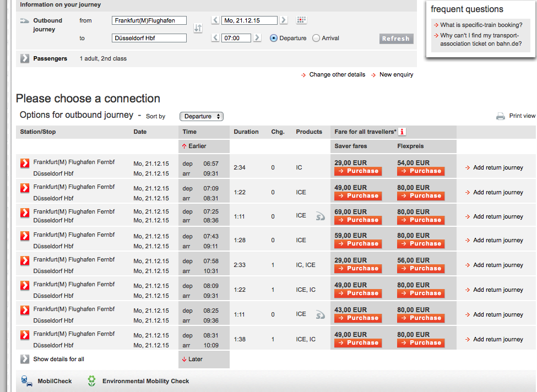The image size is (537, 392).
Task: Expand details of the 07:09 connection
Action: click(25, 188)
